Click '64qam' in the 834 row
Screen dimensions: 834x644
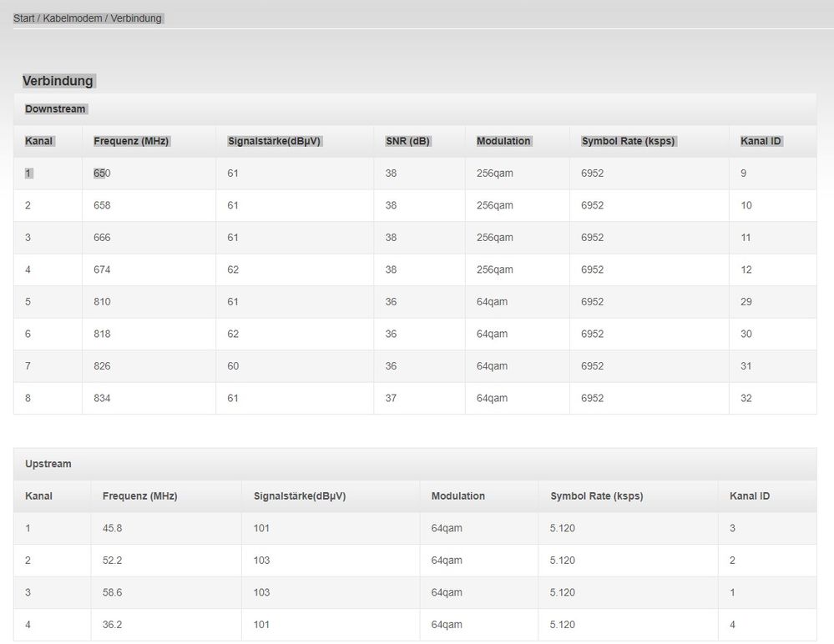(492, 399)
